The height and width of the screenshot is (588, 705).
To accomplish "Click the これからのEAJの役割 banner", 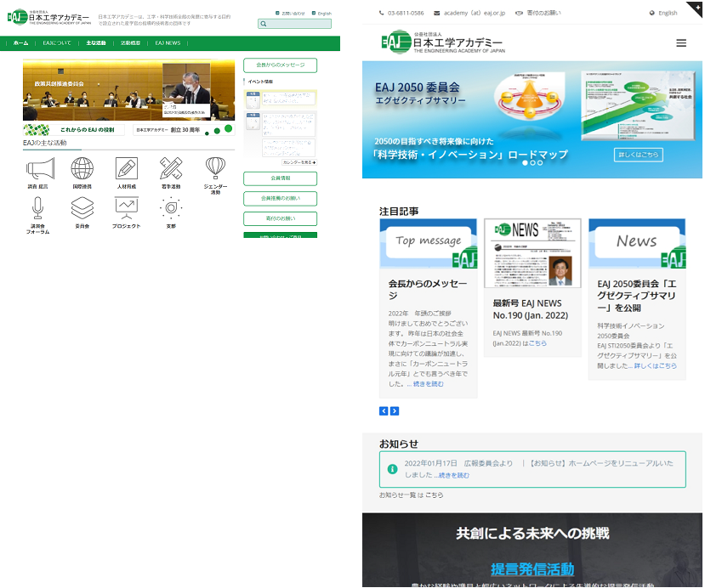I will pyautogui.click(x=75, y=130).
